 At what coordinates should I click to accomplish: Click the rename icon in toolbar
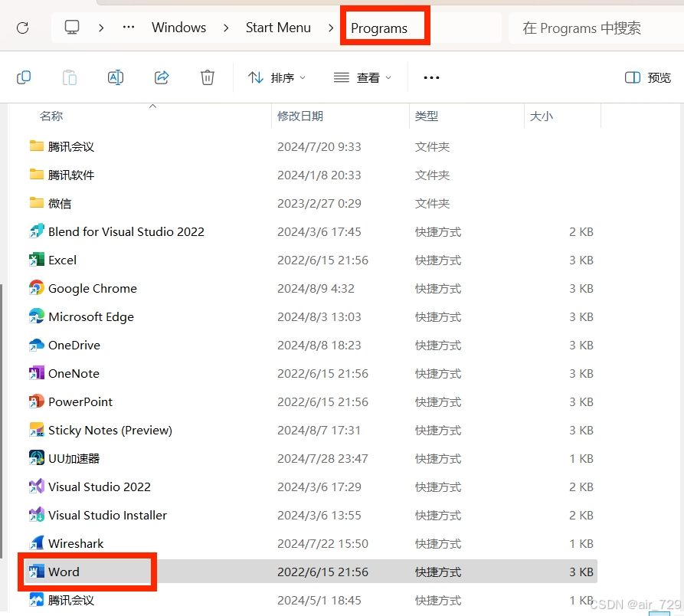(x=116, y=77)
